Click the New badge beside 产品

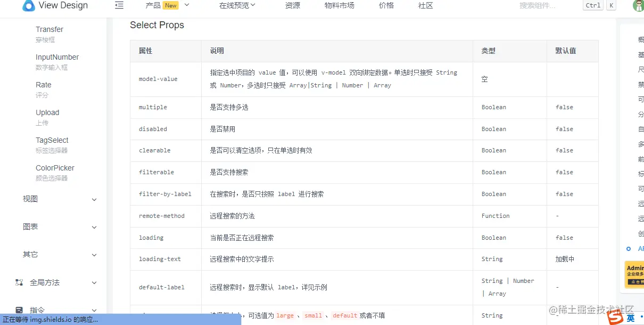point(170,5)
